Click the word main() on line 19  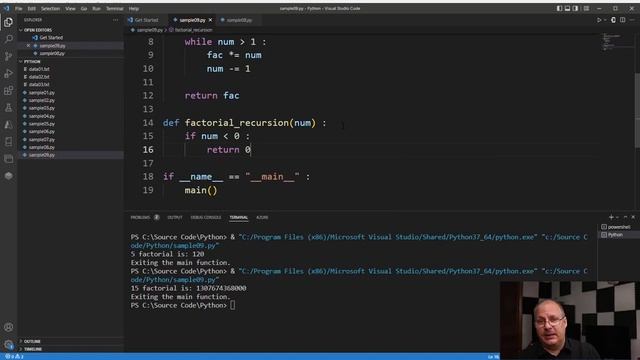coord(201,191)
